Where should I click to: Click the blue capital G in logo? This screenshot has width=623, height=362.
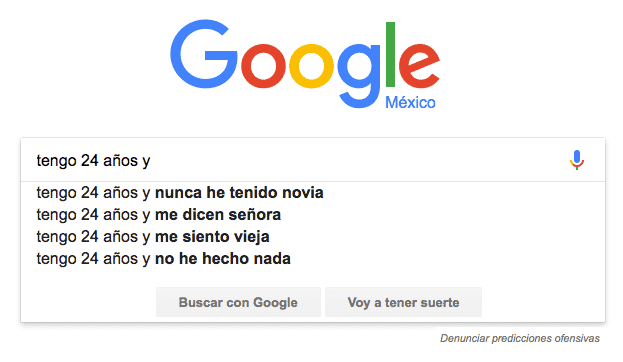click(x=203, y=54)
